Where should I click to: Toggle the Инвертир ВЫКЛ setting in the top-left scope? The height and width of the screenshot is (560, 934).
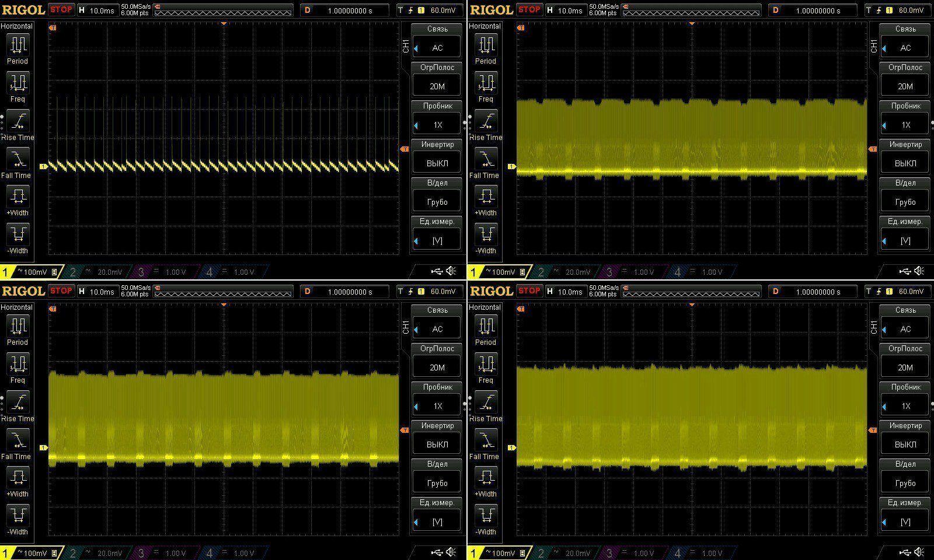[437, 163]
